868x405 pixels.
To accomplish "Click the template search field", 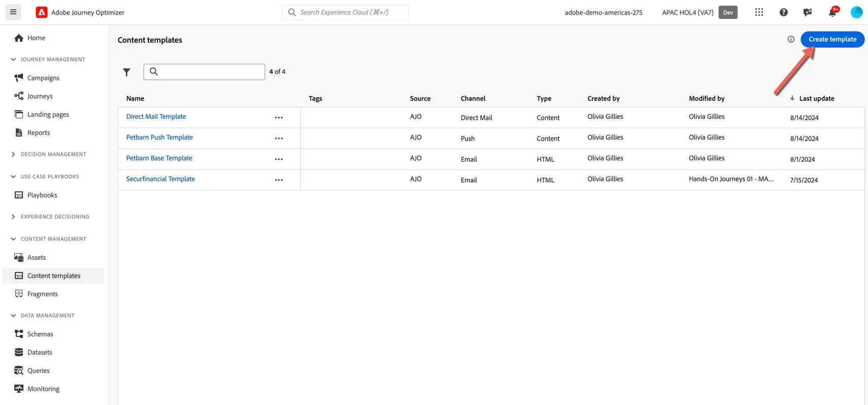I will pos(204,72).
